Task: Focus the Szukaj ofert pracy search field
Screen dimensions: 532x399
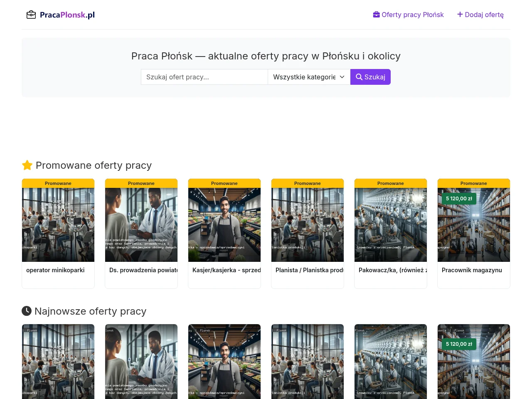Action: click(204, 77)
